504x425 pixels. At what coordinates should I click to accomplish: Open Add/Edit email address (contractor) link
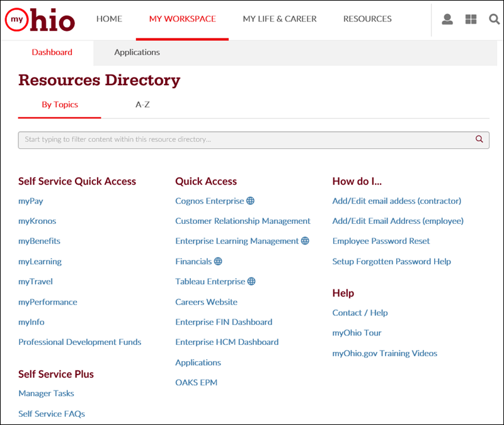(x=397, y=201)
